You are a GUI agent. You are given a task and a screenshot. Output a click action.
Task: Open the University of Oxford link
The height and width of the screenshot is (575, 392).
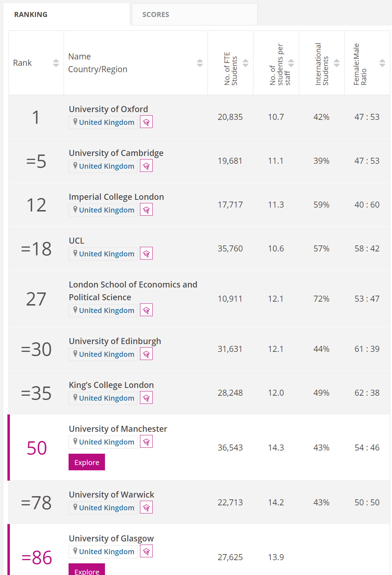point(108,109)
